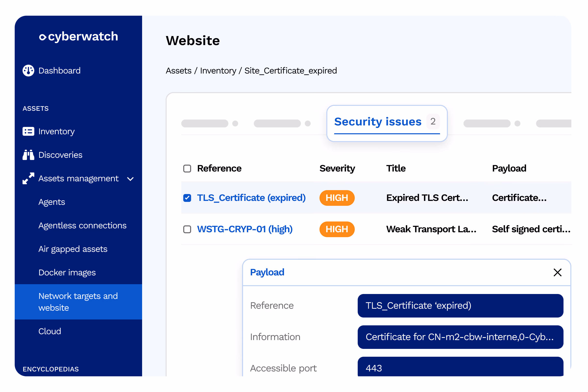Open Air gapped assets
588x392 pixels.
click(73, 249)
